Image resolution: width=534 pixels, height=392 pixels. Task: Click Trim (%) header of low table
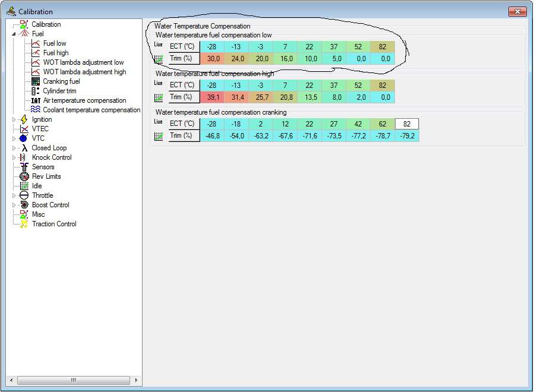point(184,58)
